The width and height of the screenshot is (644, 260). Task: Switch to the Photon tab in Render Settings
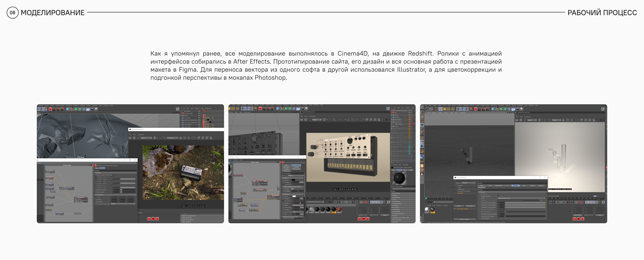click(x=515, y=186)
